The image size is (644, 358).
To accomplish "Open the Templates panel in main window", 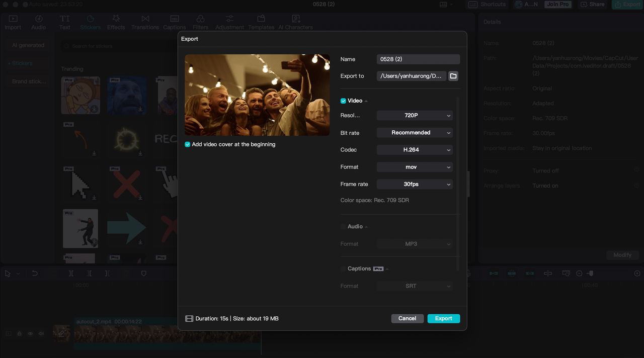I will 261,23.
